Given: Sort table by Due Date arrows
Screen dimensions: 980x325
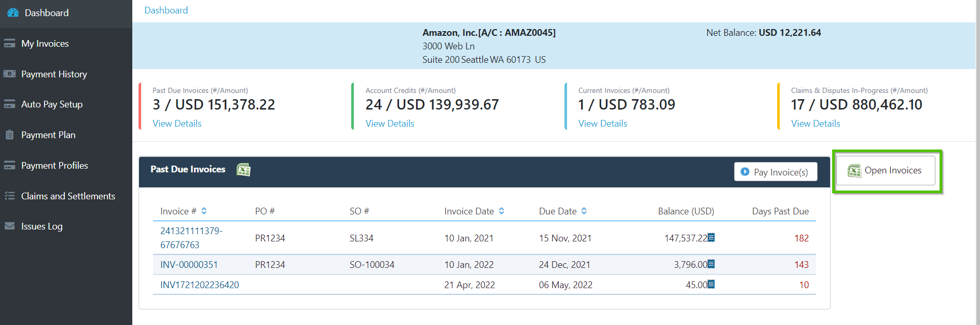Looking at the screenshot, I should (584, 211).
